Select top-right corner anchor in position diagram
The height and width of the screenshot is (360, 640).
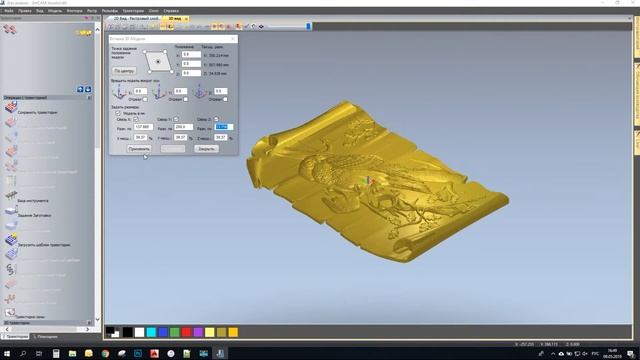(165, 51)
